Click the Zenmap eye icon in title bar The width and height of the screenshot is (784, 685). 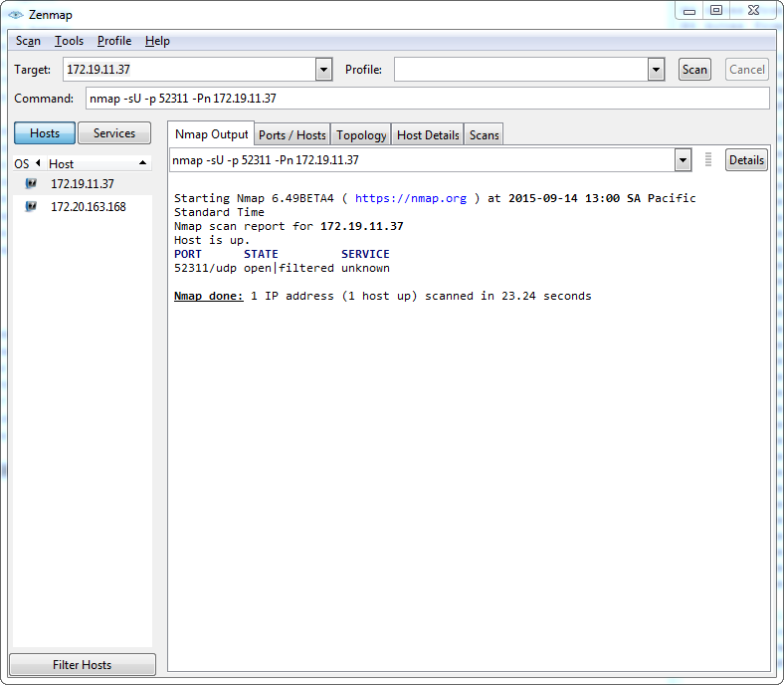(15, 15)
